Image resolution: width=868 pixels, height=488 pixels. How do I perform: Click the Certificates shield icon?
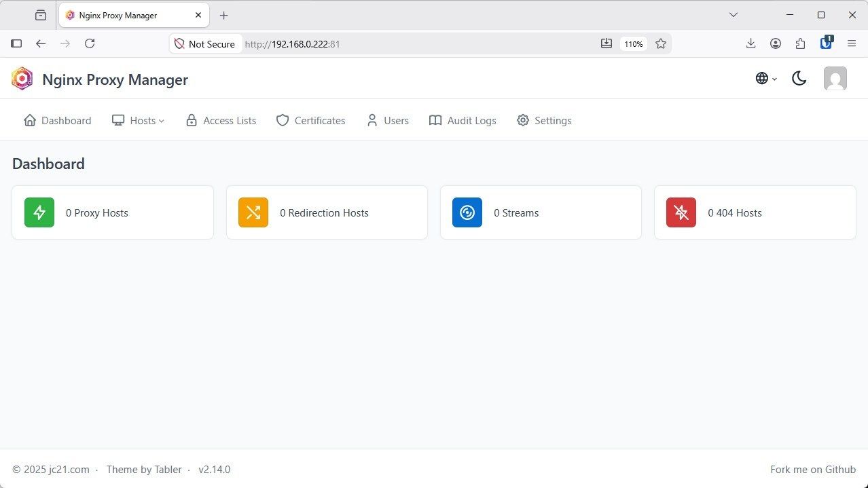tap(283, 120)
